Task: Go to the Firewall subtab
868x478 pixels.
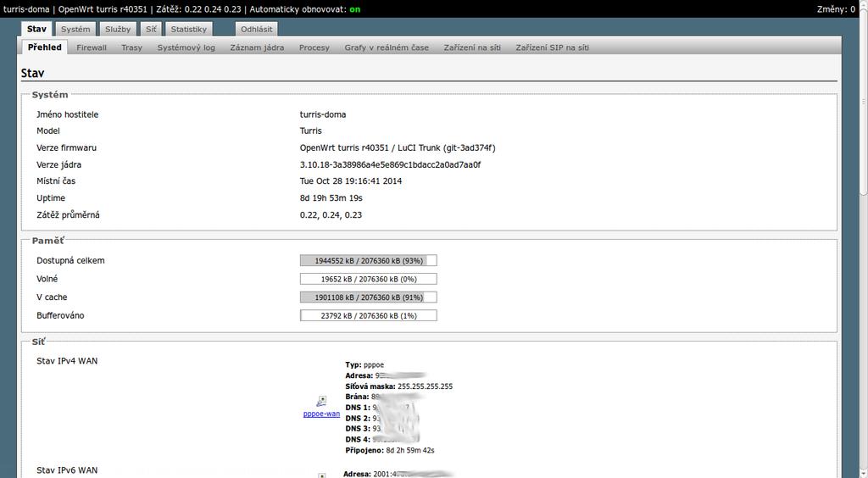Action: tap(92, 47)
